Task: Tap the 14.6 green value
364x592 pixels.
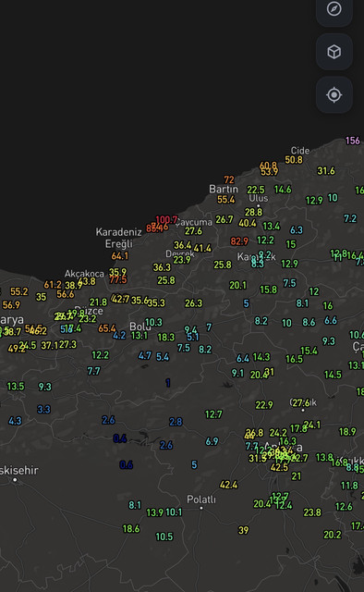Action: pos(283,189)
